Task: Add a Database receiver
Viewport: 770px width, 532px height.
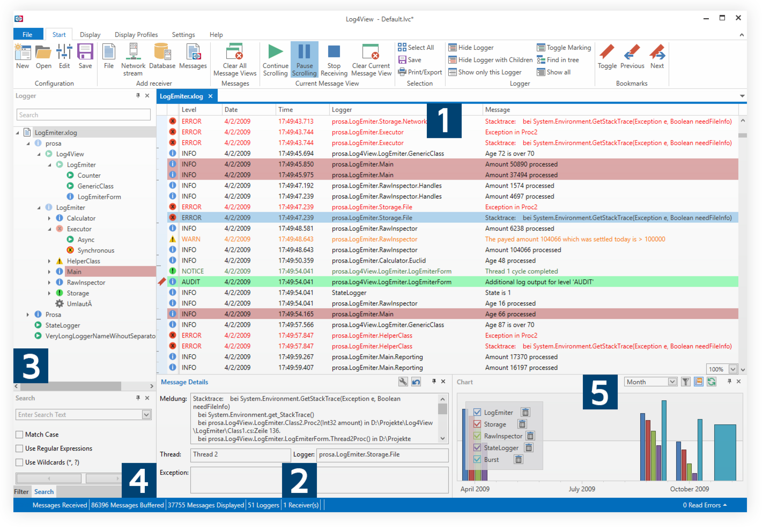Action: [162, 53]
